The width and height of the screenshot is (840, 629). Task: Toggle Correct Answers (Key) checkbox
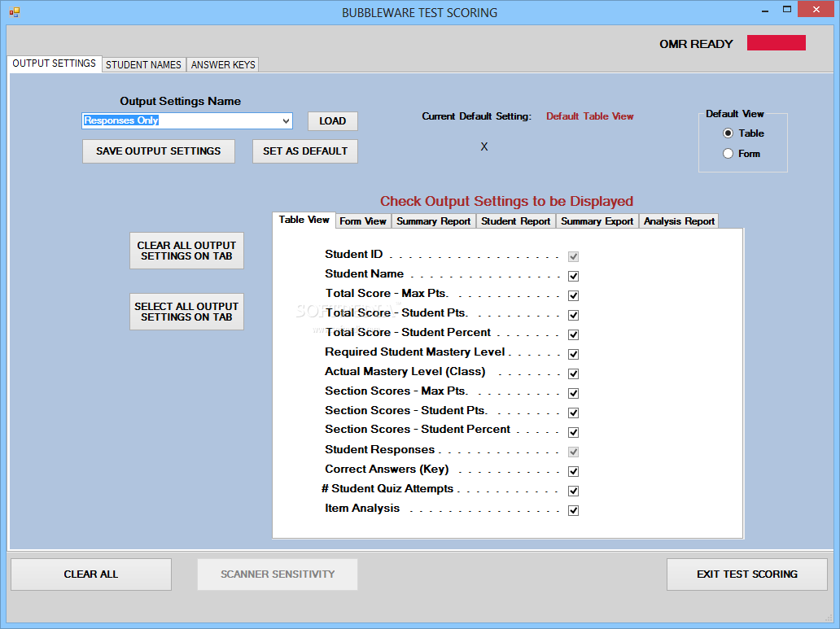(x=573, y=471)
